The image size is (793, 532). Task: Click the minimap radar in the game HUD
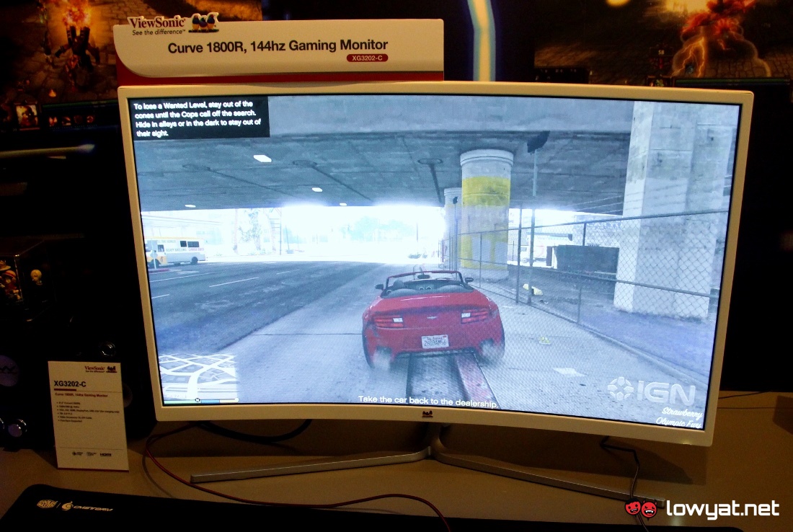click(198, 377)
